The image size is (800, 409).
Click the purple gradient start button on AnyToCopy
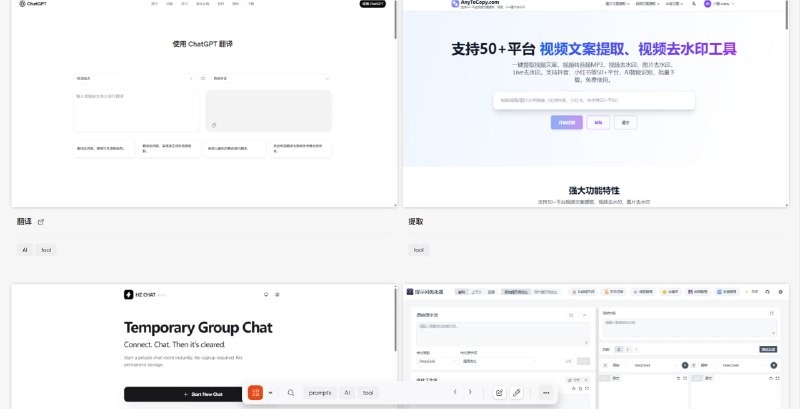point(566,122)
